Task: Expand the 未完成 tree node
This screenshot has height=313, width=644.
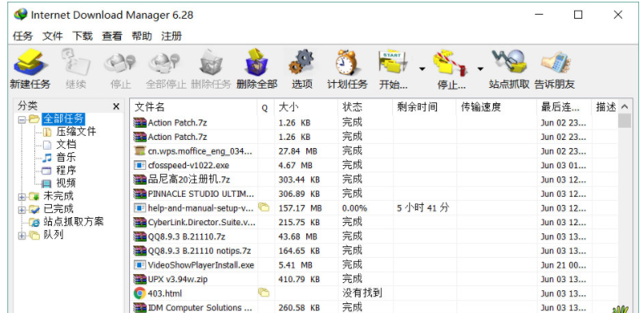Action: pos(22,197)
